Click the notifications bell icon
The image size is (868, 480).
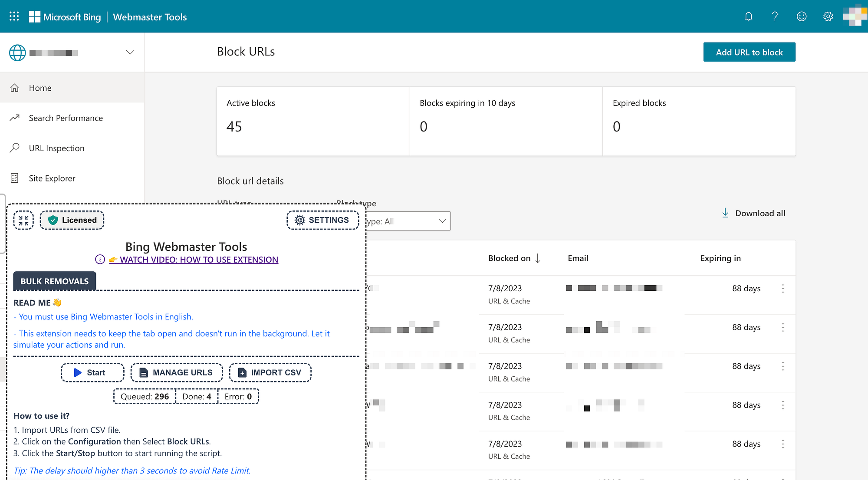pyautogui.click(x=748, y=16)
